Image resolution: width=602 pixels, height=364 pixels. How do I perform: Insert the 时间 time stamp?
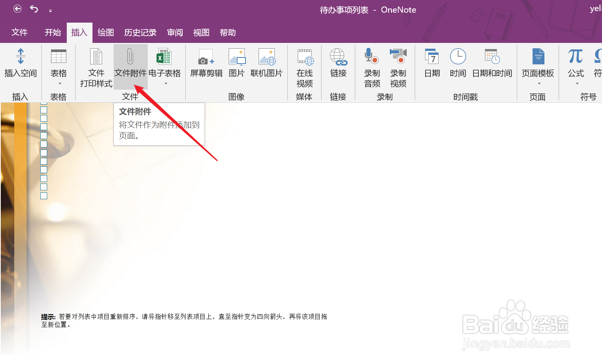click(x=458, y=63)
